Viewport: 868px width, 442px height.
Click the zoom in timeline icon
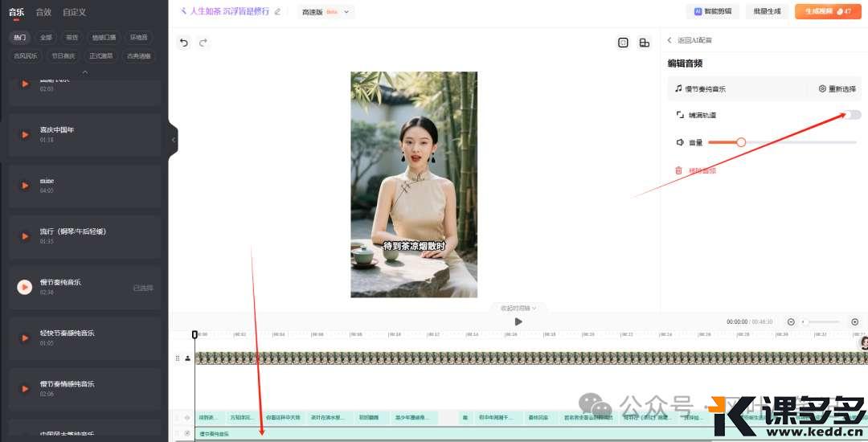(x=854, y=321)
